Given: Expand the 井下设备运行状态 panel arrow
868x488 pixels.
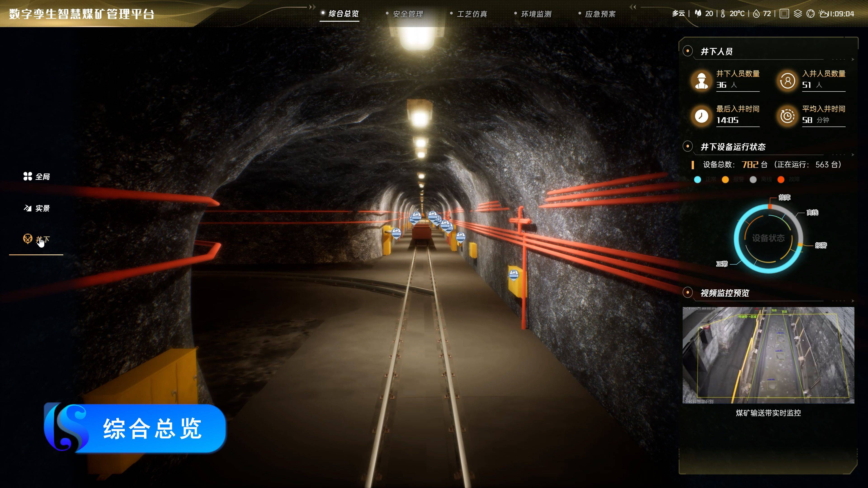Looking at the screenshot, I should [852, 155].
